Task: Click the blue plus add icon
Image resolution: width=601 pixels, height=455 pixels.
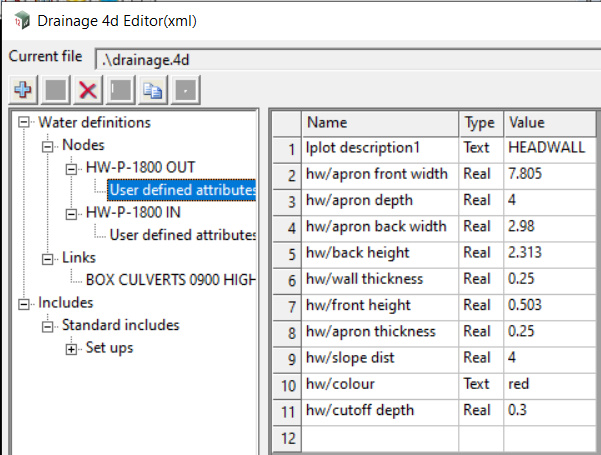Action: [x=23, y=90]
